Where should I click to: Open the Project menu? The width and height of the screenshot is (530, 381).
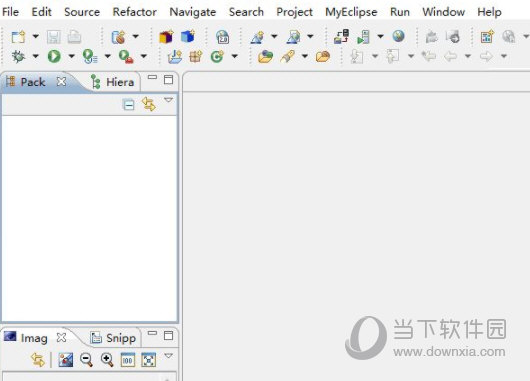294,12
